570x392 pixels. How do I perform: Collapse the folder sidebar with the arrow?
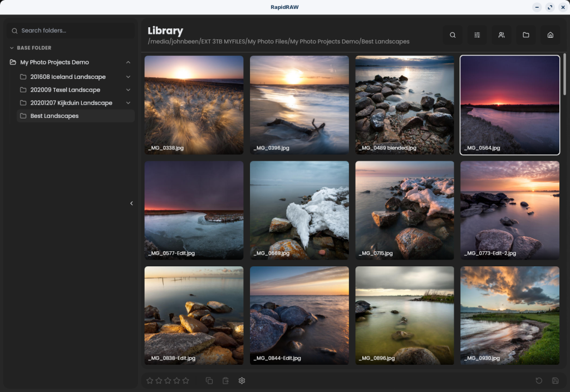[131, 204]
